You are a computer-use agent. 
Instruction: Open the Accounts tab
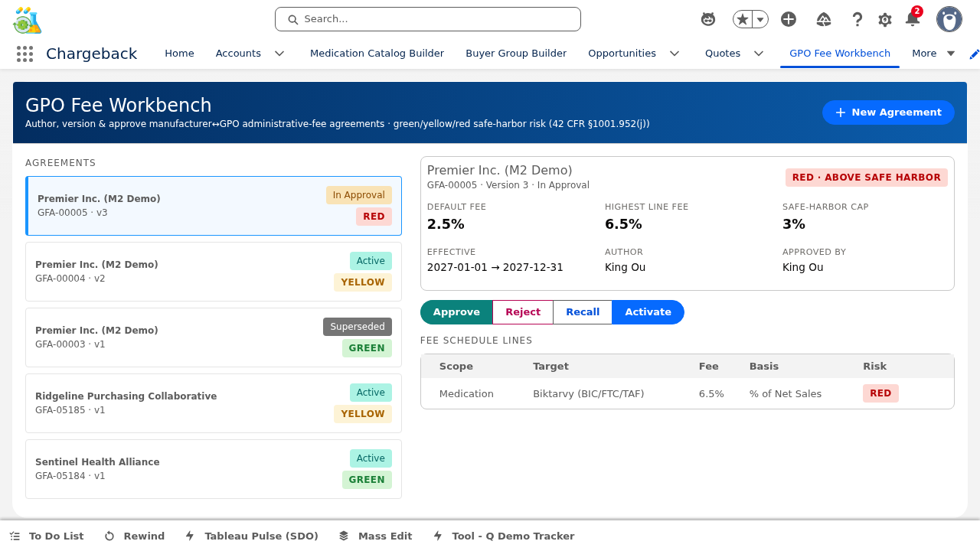coord(238,53)
